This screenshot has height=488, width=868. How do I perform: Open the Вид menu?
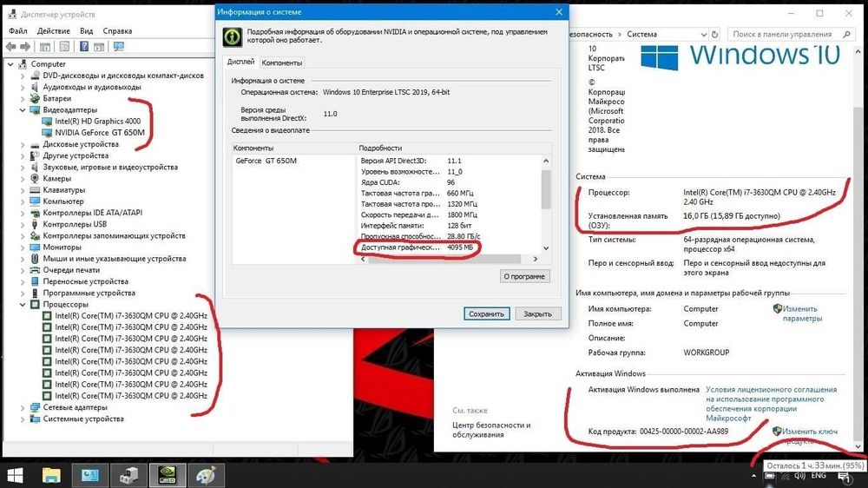[86, 31]
